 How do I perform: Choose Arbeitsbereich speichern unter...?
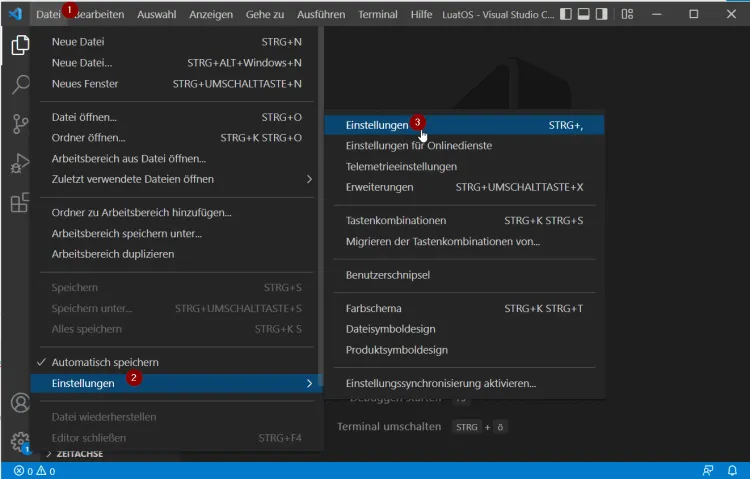click(x=176, y=234)
